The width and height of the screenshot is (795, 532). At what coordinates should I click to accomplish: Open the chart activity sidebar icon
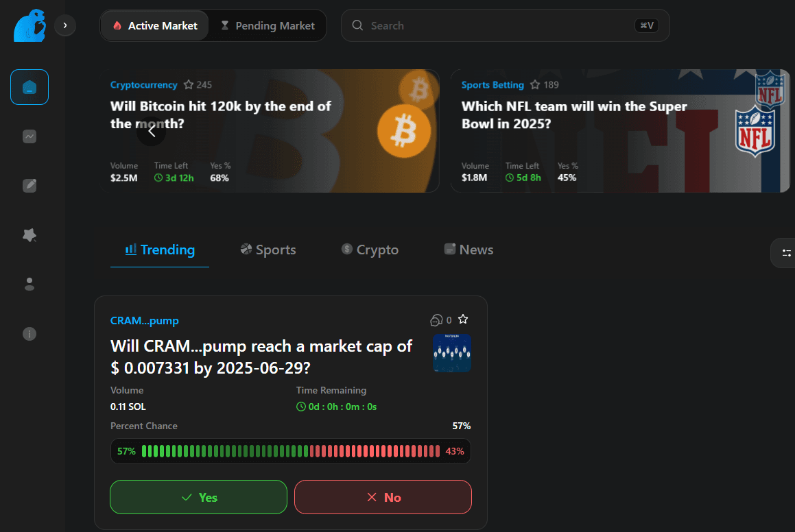[x=29, y=136]
